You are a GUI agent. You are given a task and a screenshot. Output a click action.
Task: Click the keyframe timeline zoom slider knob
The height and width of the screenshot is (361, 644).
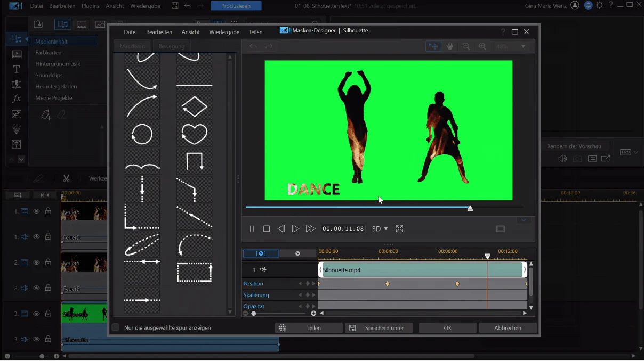(x=253, y=314)
